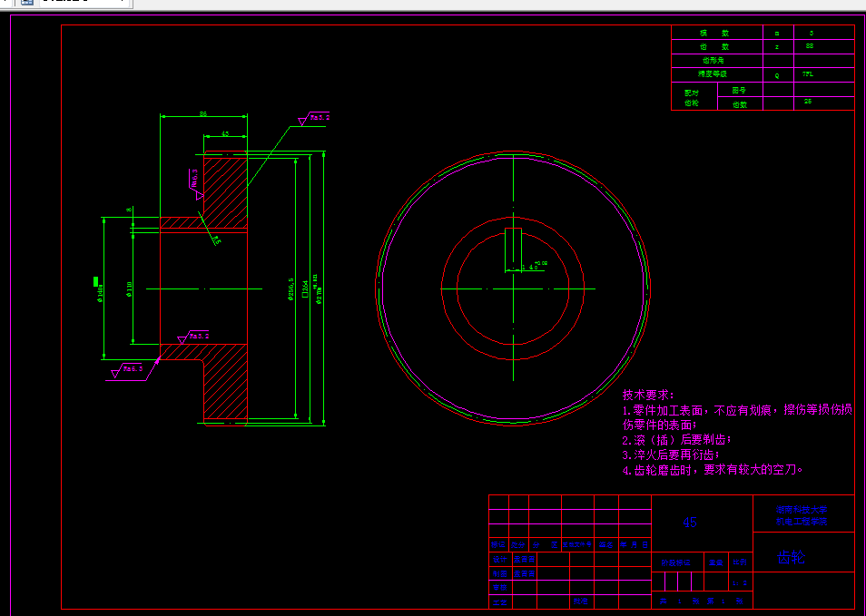Click the 齿形角 row label
Screen dimensions: 866x616
[713, 60]
